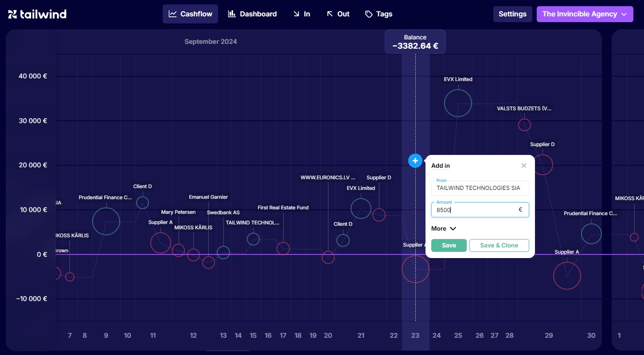
Task: Select the Emanuel Garnier bubble
Action: 208,262
